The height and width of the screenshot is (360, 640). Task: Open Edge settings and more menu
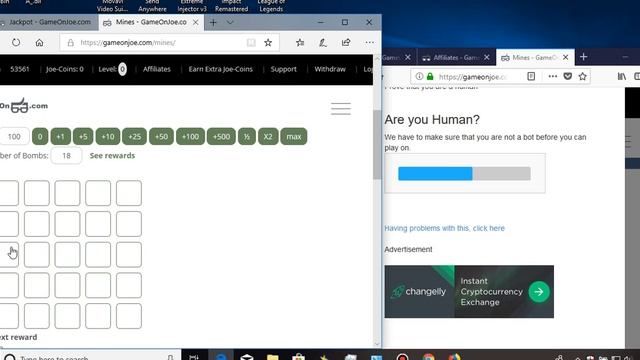tap(369, 42)
